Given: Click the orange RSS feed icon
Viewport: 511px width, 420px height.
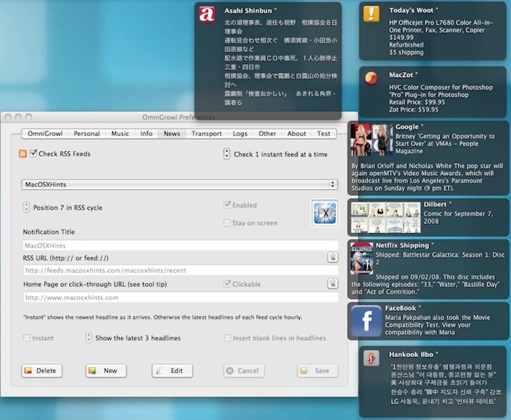Looking at the screenshot, I should tap(23, 154).
